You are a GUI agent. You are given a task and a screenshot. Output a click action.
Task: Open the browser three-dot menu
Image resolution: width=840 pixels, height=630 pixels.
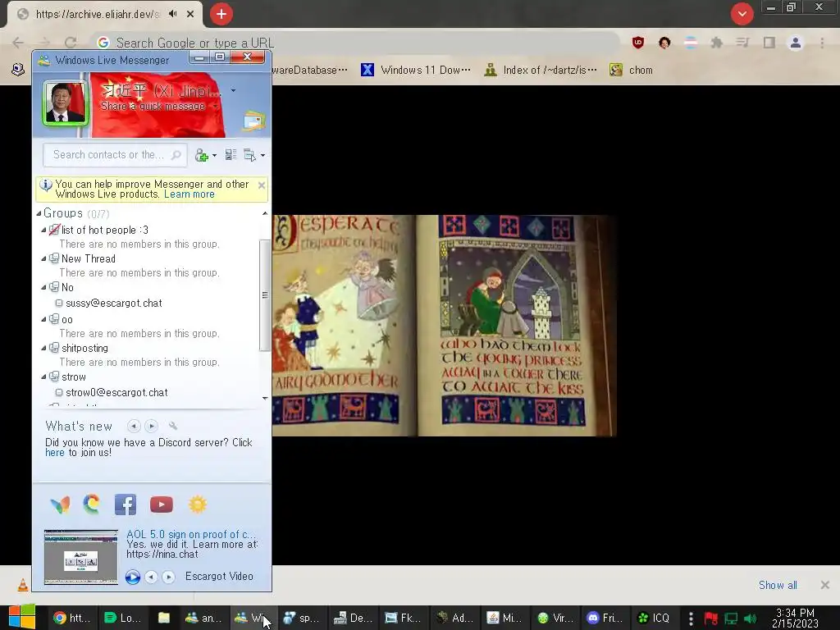(x=822, y=43)
